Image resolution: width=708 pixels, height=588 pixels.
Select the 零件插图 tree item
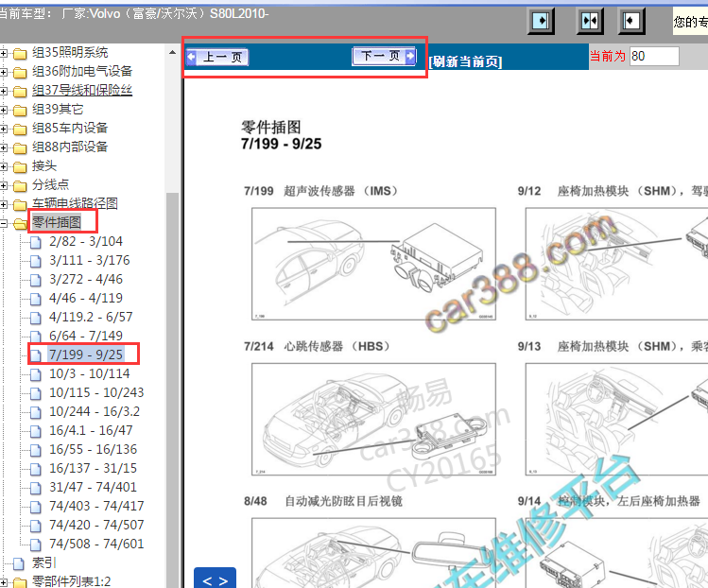click(x=57, y=223)
